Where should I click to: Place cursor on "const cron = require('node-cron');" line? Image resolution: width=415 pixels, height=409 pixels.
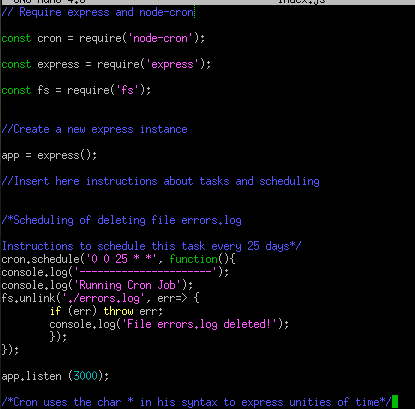pyautogui.click(x=103, y=39)
